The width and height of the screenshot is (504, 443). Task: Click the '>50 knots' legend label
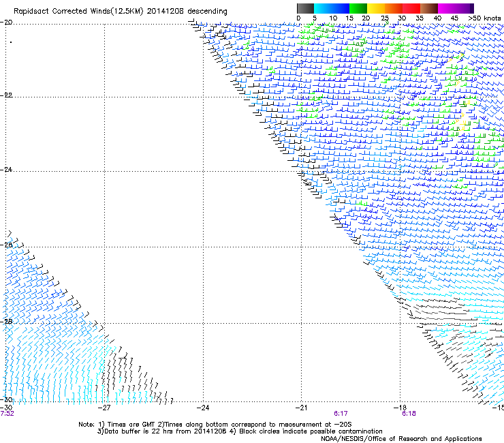[484, 18]
